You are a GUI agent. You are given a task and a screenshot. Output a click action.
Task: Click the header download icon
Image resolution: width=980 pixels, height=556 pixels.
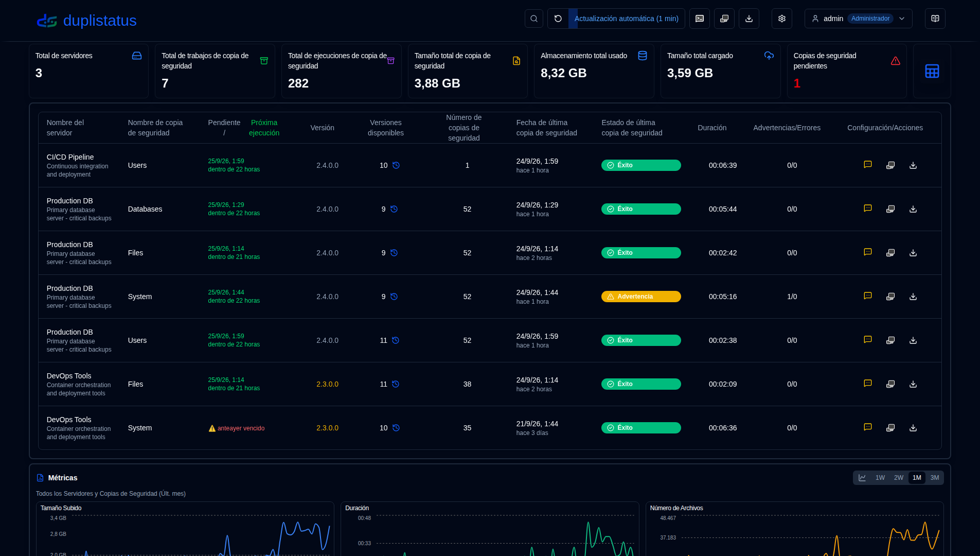(x=749, y=19)
